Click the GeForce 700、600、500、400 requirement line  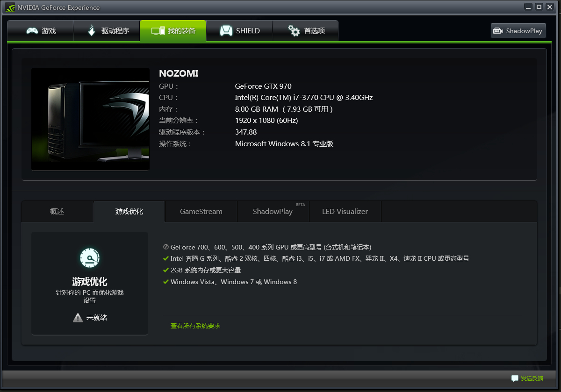pos(271,247)
